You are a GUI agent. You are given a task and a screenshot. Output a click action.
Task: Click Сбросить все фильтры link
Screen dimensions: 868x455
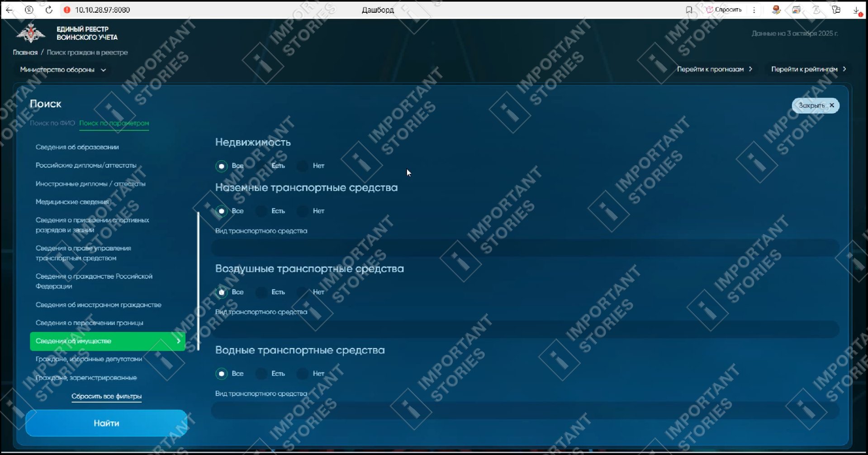click(x=106, y=396)
